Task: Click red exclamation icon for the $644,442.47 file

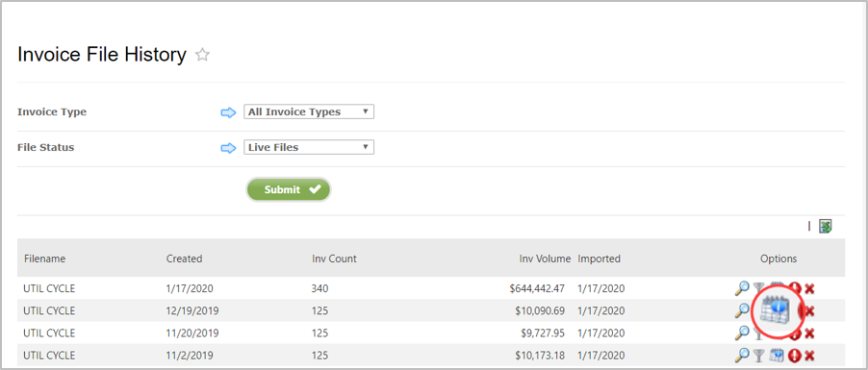Action: click(795, 288)
